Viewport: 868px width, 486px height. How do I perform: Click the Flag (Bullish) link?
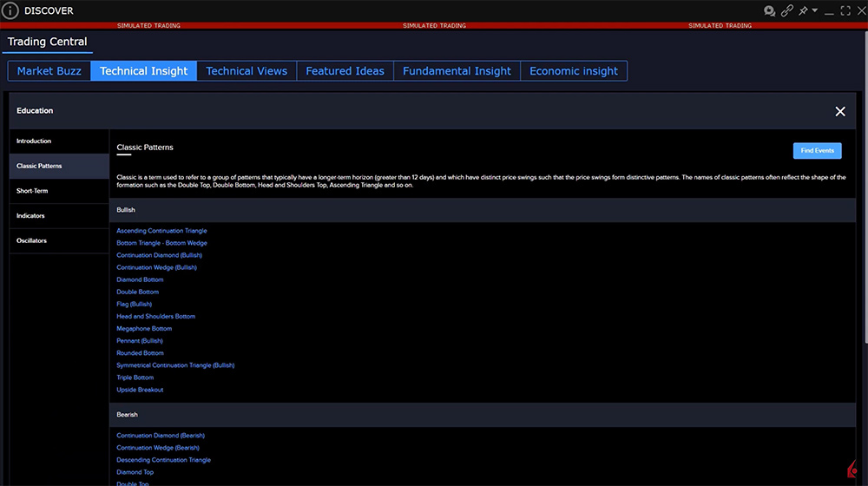(x=134, y=304)
